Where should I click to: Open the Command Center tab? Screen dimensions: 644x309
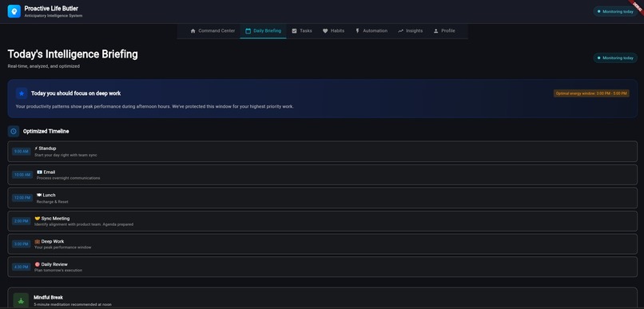(x=213, y=31)
